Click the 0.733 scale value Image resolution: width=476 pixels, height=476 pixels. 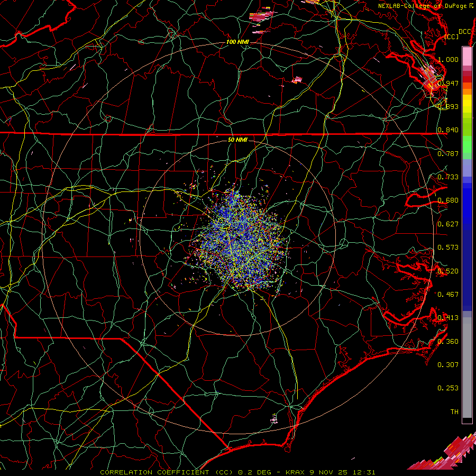[448, 177]
